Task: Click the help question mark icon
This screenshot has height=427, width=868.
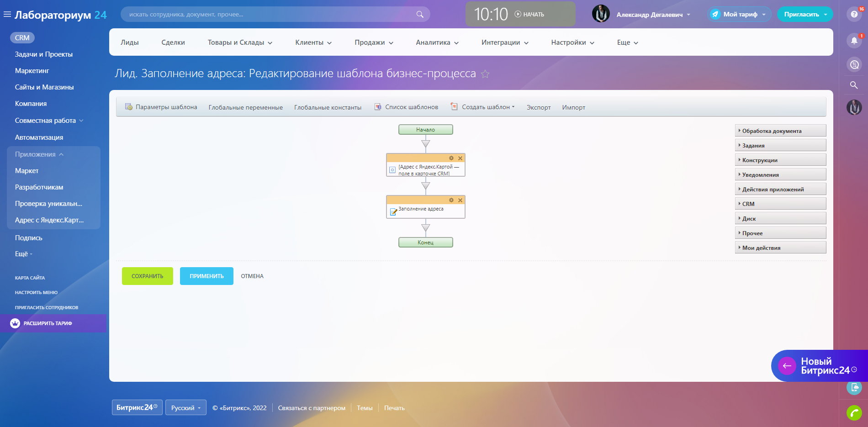Action: click(x=854, y=14)
